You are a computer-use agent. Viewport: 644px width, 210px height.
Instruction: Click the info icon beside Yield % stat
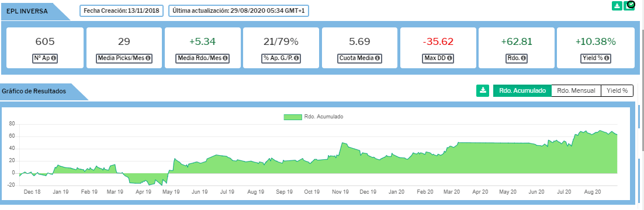[607, 58]
